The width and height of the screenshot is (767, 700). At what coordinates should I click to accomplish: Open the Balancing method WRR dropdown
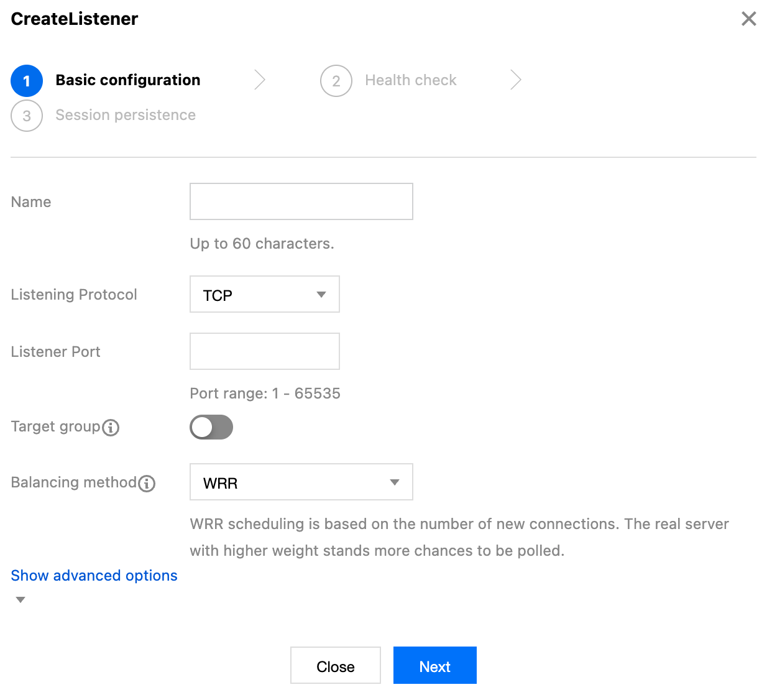coord(301,482)
